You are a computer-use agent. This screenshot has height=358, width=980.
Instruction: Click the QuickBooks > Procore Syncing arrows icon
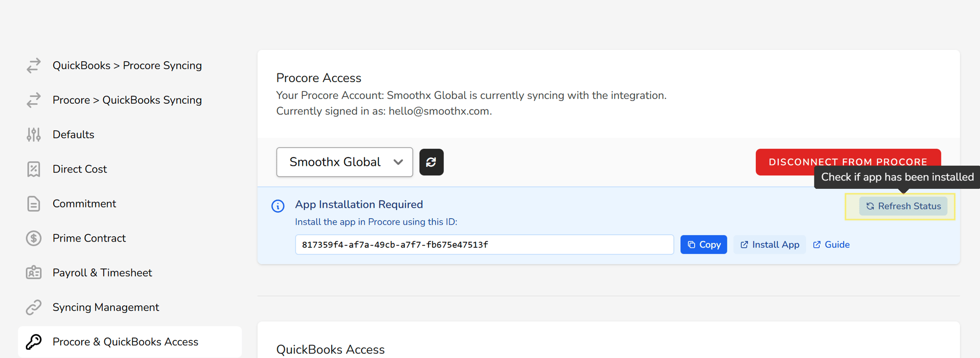[34, 66]
